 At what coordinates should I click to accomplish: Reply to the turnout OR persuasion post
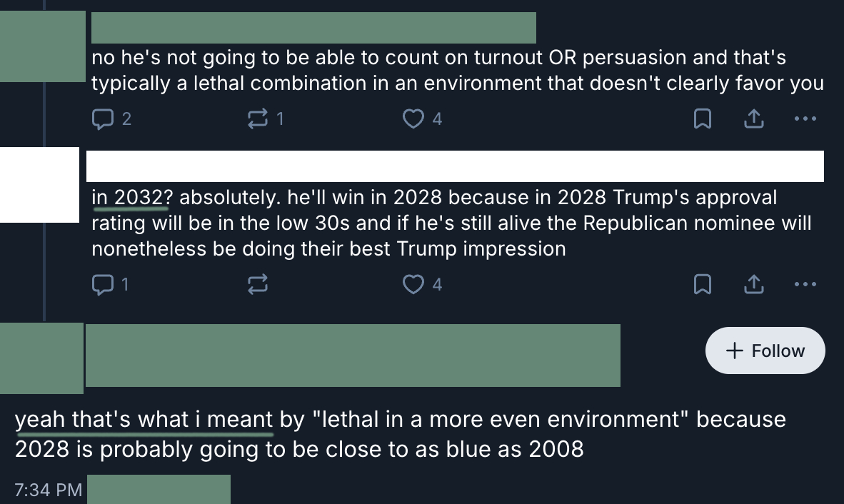click(104, 119)
